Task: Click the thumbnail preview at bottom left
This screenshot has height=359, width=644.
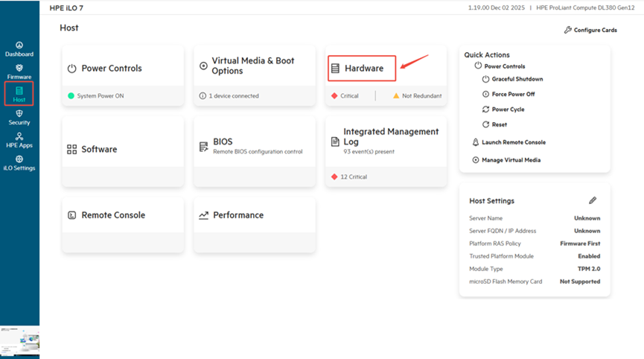Action: [19, 340]
